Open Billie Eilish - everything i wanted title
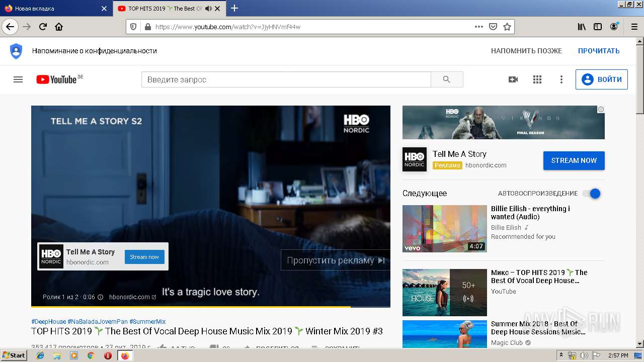644x362 pixels. tap(530, 213)
